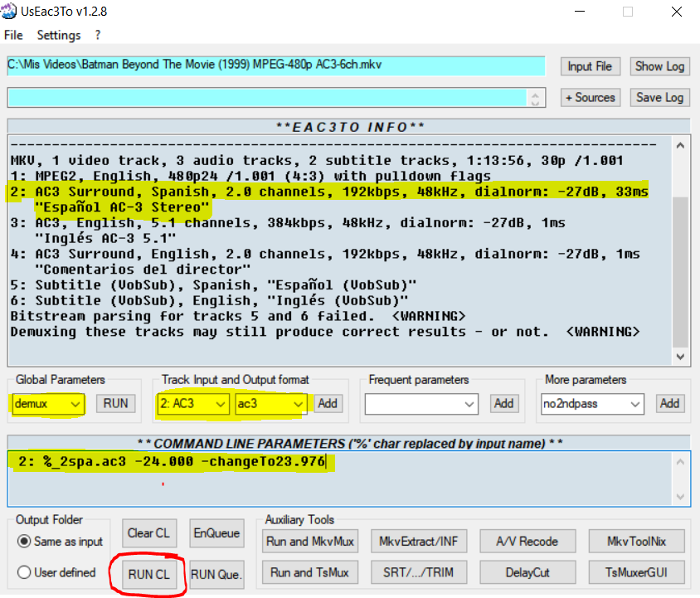
Task: Click the DelayCut button
Action: [x=527, y=572]
